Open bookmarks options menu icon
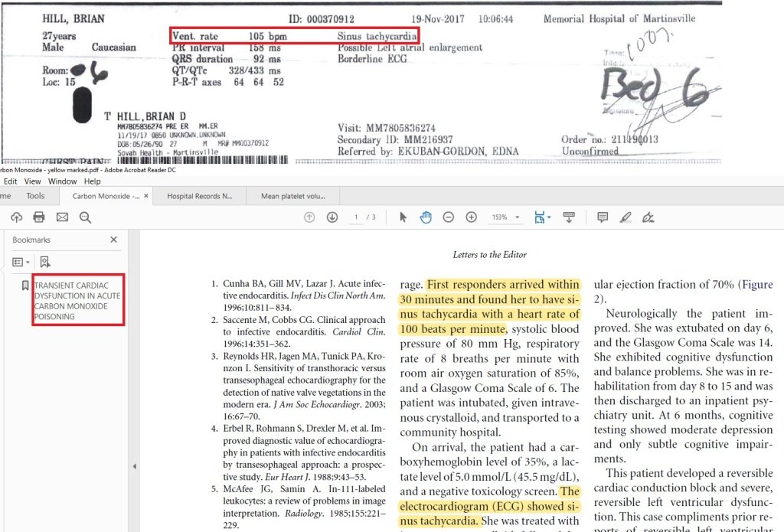The height and width of the screenshot is (532, 784). (x=21, y=262)
